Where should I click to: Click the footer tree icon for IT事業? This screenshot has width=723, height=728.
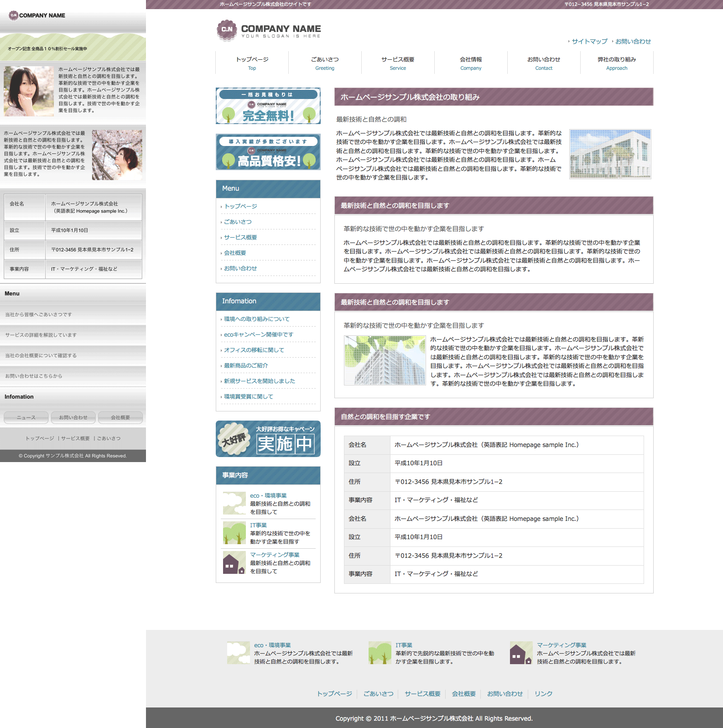coord(380,653)
